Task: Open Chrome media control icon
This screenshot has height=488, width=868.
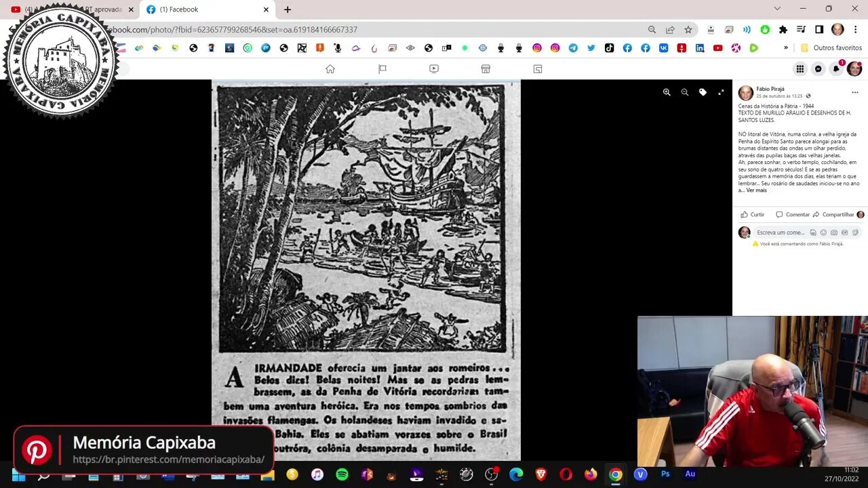Action: (x=802, y=30)
